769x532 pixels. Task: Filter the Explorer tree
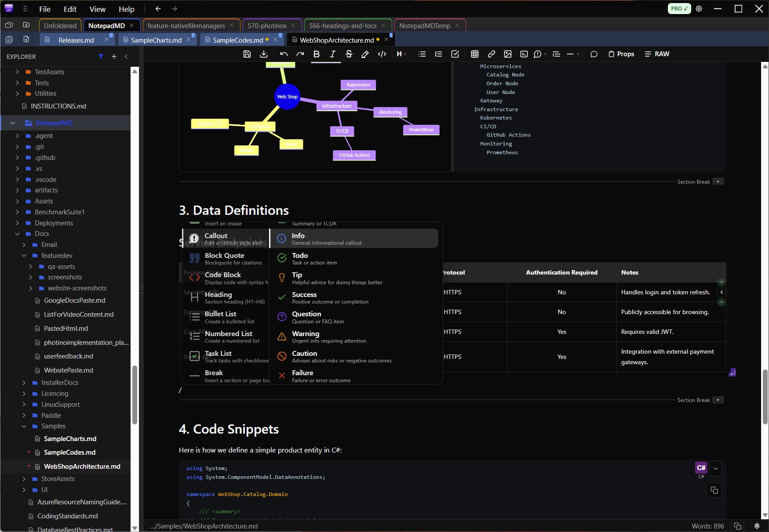(101, 56)
